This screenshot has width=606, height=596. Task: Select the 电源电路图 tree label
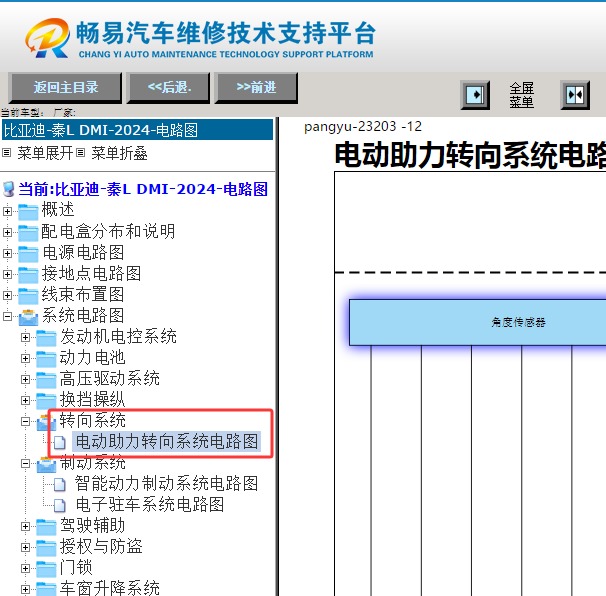pos(83,252)
